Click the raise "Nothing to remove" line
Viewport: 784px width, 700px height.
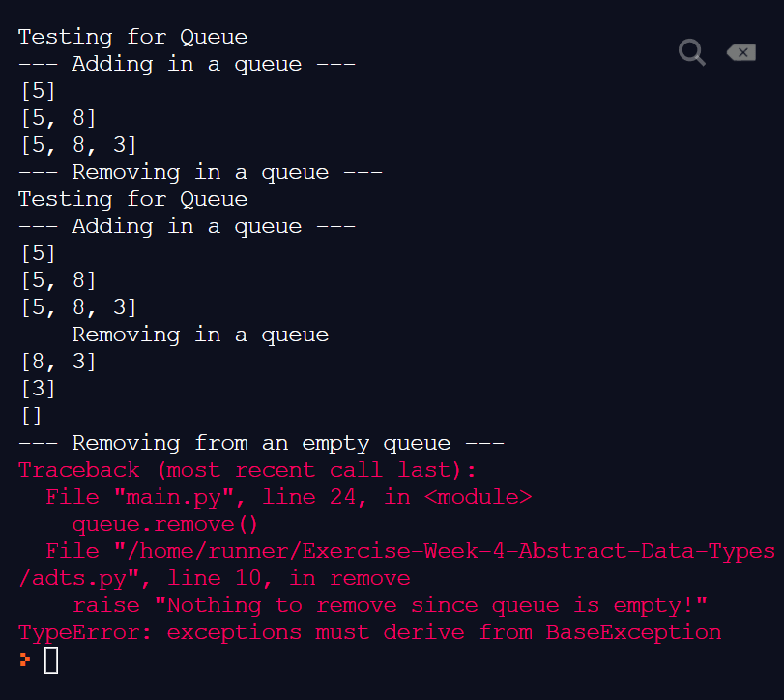[390, 606]
